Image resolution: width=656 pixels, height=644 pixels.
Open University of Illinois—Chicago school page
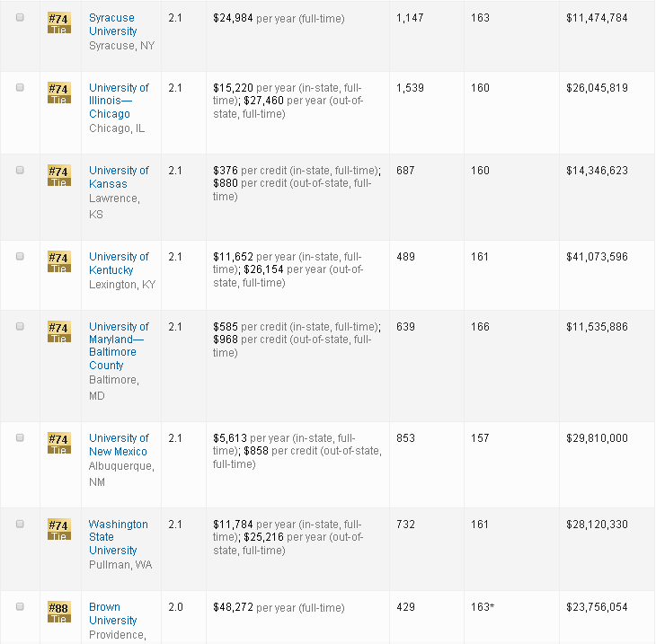pos(119,101)
